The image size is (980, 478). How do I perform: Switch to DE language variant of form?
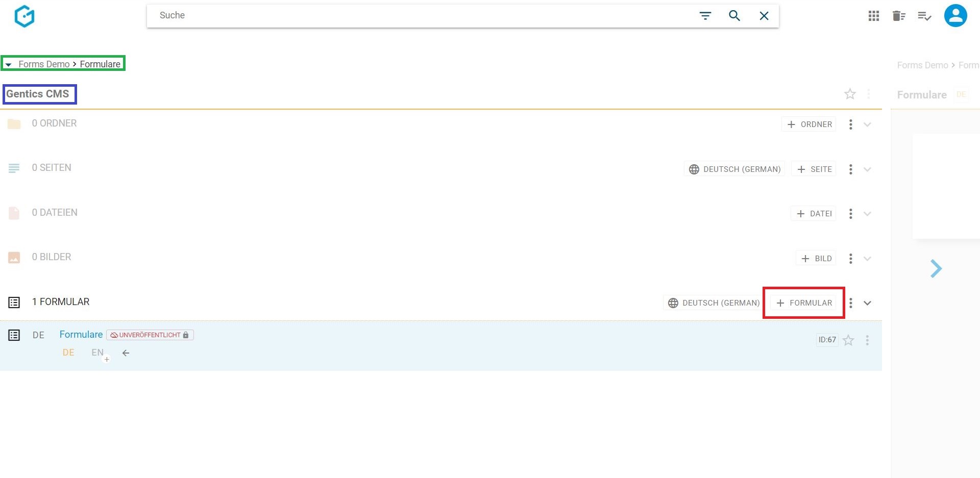point(68,353)
